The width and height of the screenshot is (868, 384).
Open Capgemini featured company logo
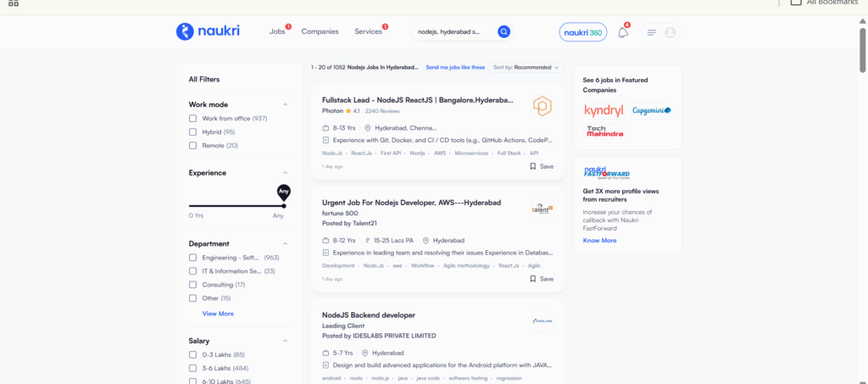(x=652, y=111)
